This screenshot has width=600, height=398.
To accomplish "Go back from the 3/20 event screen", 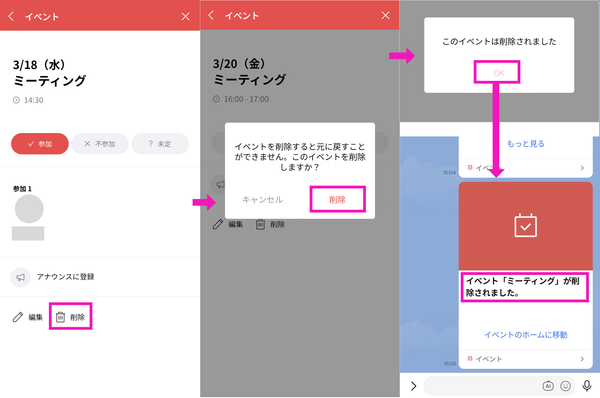I will coord(211,15).
